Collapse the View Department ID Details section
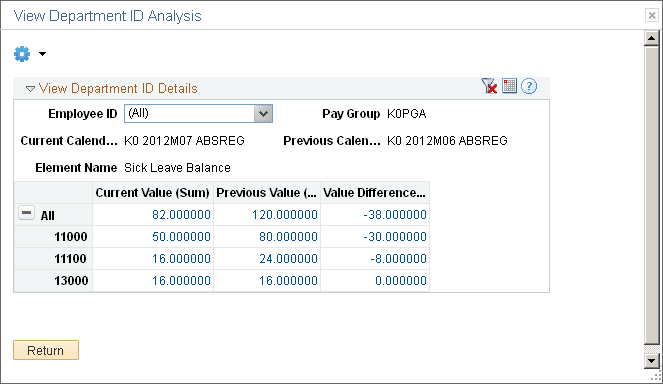 30,89
